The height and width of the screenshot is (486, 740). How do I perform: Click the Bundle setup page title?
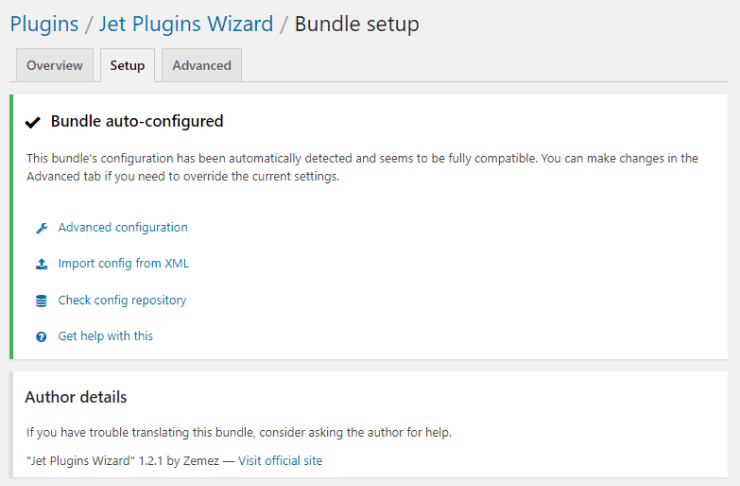pos(357,24)
